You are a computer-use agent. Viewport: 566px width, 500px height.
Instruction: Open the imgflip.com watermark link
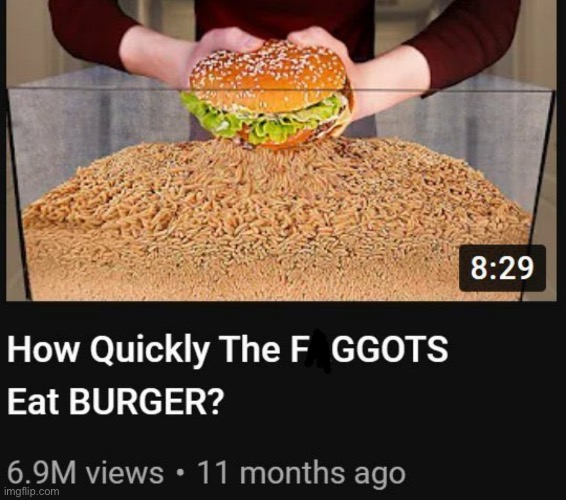(x=32, y=491)
